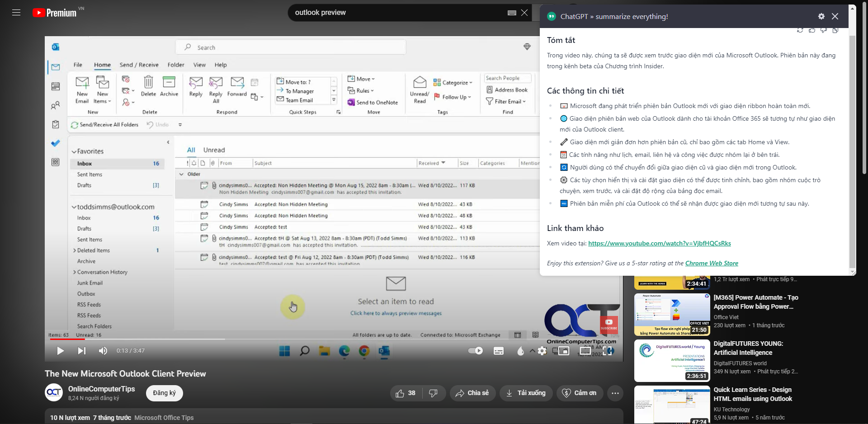Viewport: 868px width, 424px height.
Task: Click the 'Tóm tắt' heading
Action: coord(561,40)
